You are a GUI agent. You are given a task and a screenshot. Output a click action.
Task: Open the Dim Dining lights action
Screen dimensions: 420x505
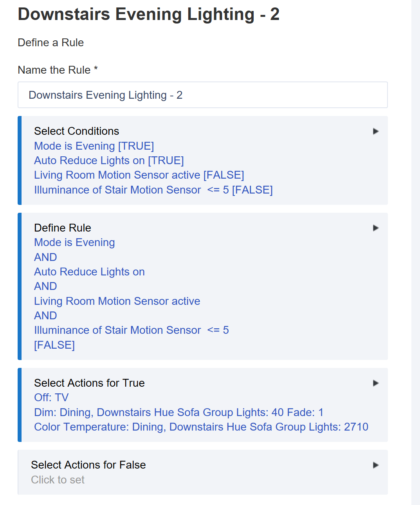(179, 413)
